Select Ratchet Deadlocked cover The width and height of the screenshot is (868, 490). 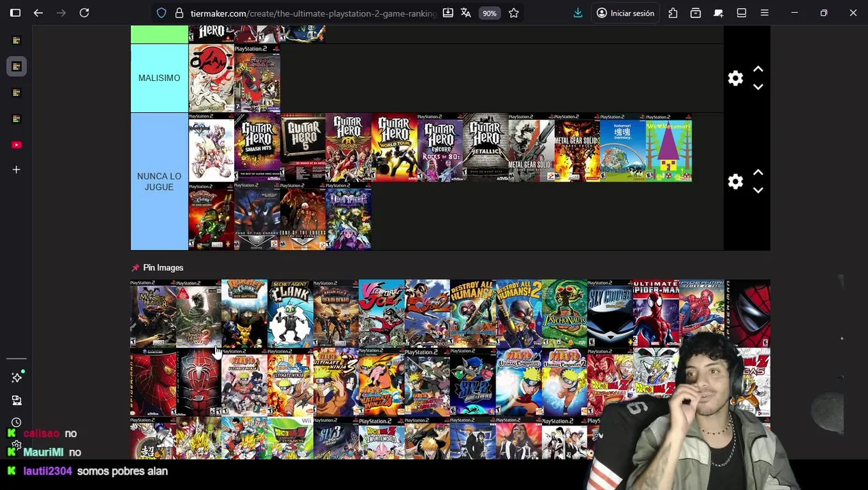[x=336, y=314]
